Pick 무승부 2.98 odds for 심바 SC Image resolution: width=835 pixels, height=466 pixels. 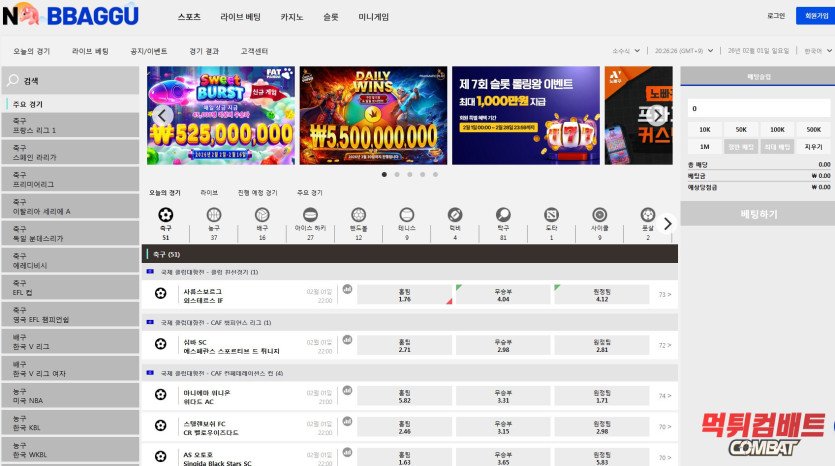[503, 346]
